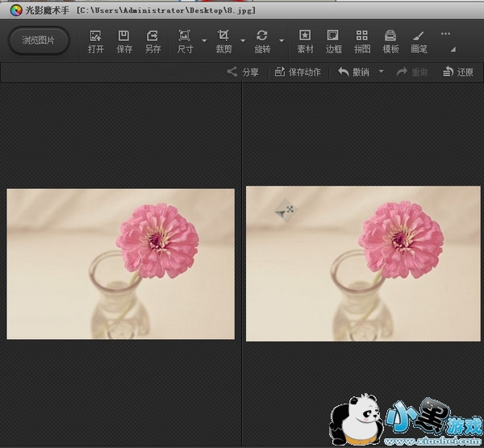Undo the last edit with 撤销
This screenshot has height=448, width=484.
354,72
